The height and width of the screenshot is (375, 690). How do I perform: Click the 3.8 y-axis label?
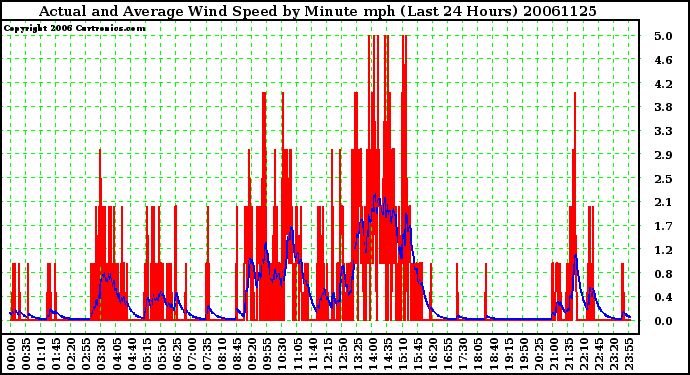(663, 107)
